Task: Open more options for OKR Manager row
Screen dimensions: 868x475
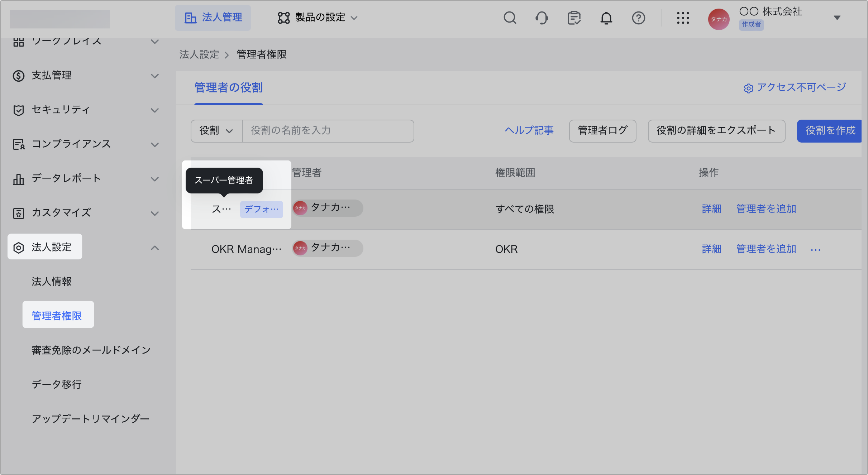Action: click(x=815, y=250)
